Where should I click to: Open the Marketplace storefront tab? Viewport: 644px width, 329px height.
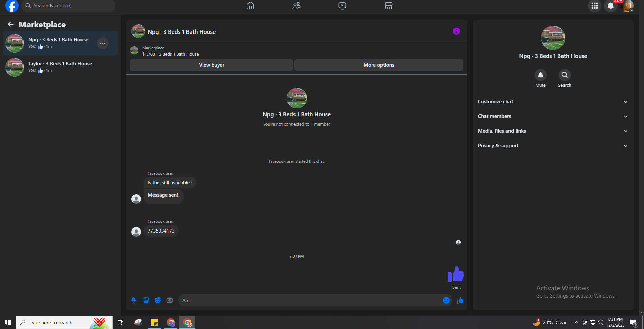click(x=389, y=6)
